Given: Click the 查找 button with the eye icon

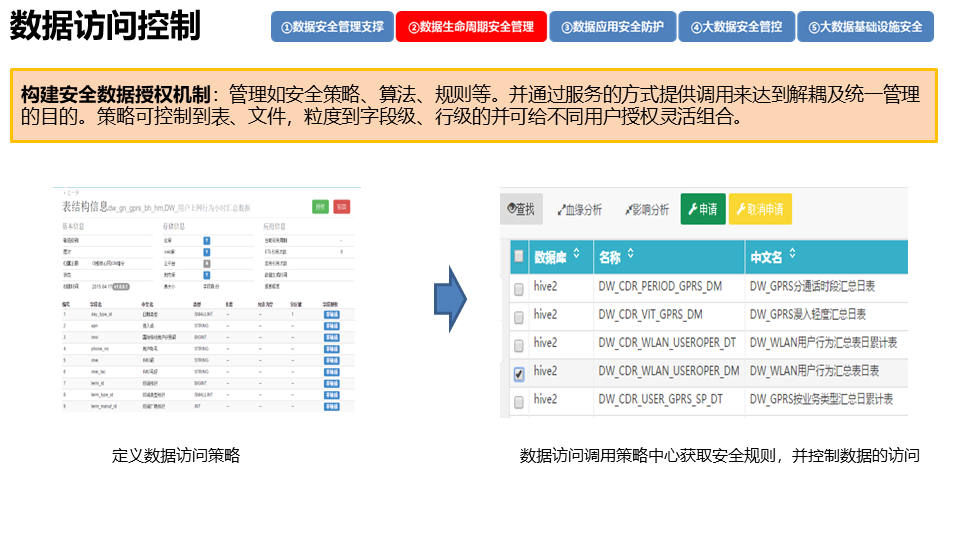Looking at the screenshot, I should point(522,209).
